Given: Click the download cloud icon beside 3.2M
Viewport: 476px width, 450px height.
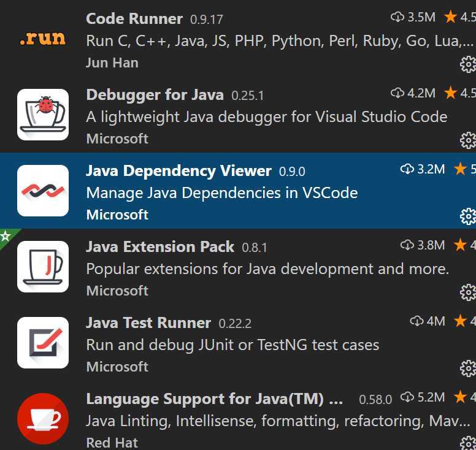Looking at the screenshot, I should [407, 169].
